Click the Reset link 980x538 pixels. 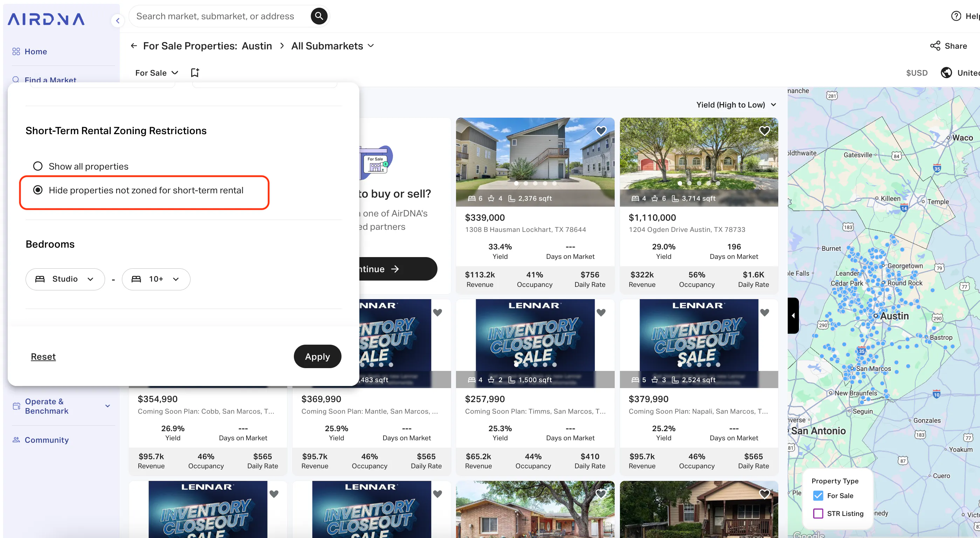click(x=43, y=357)
